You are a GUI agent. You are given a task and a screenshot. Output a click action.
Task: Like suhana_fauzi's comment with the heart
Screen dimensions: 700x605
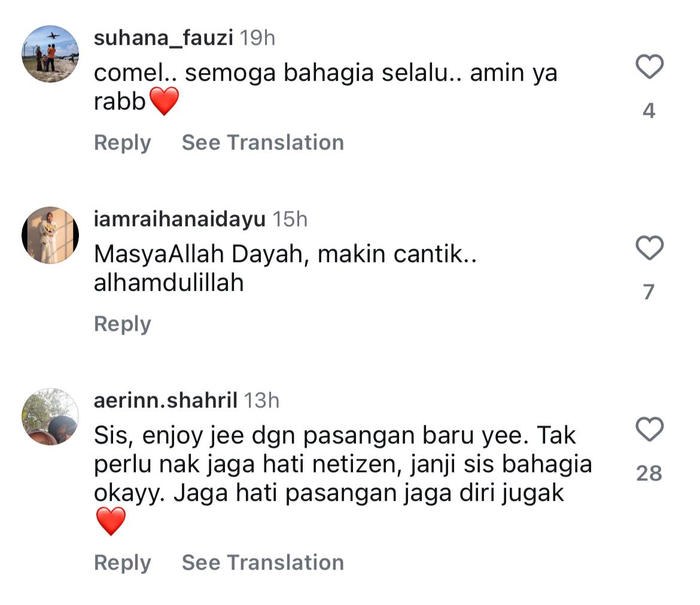coord(649,66)
